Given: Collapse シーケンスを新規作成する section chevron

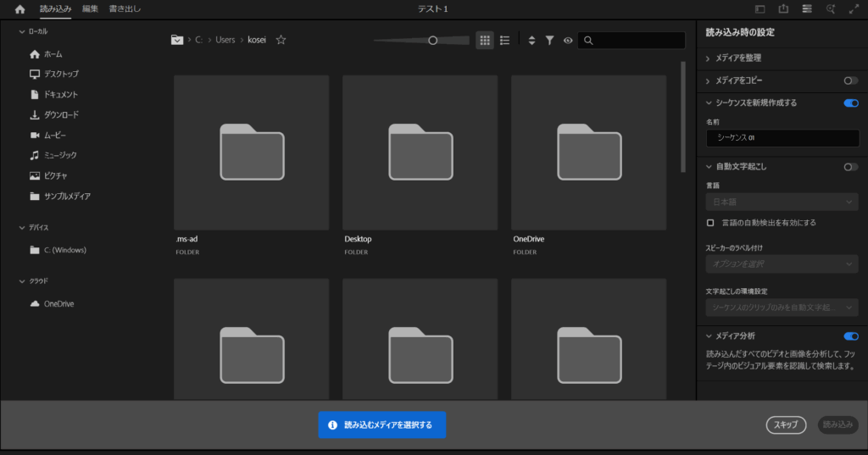Looking at the screenshot, I should pos(709,103).
